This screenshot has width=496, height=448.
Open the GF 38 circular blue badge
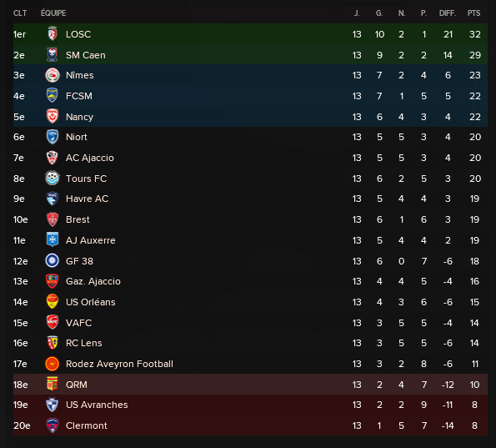tap(53, 261)
